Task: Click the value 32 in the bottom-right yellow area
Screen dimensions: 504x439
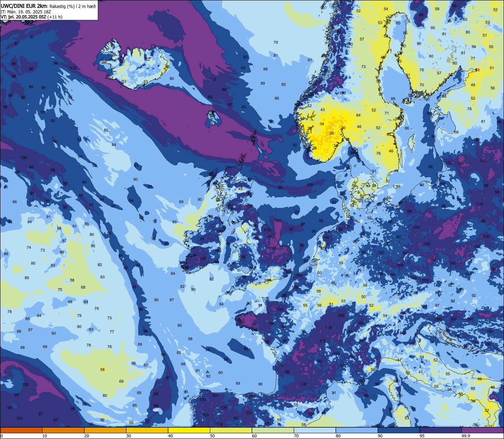Action: click(x=487, y=411)
